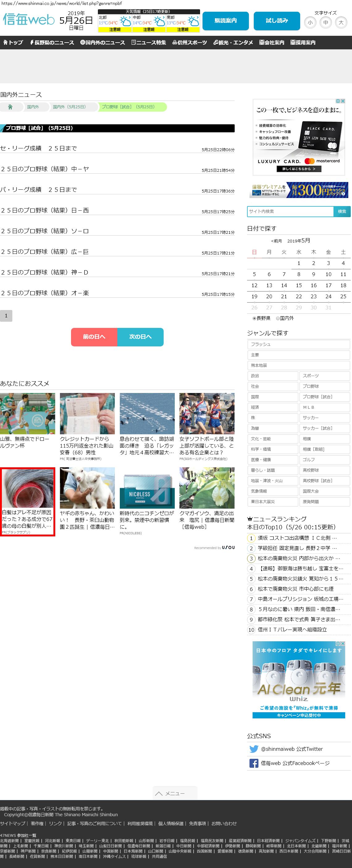Select フラッシュ genre
The width and height of the screenshot is (352, 868).
(298, 344)
